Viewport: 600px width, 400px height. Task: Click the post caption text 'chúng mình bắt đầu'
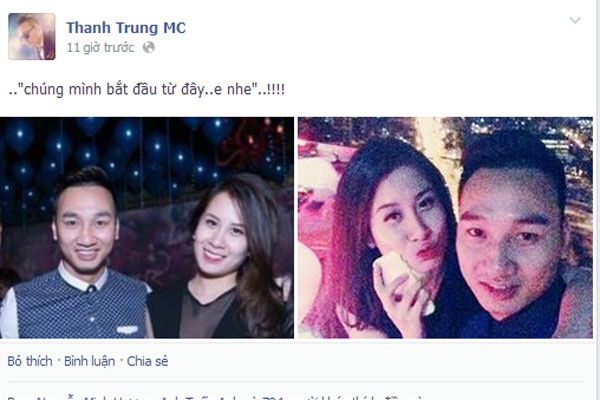pyautogui.click(x=92, y=89)
